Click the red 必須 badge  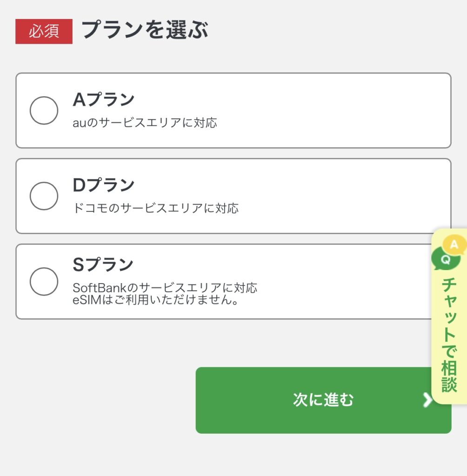point(44,31)
